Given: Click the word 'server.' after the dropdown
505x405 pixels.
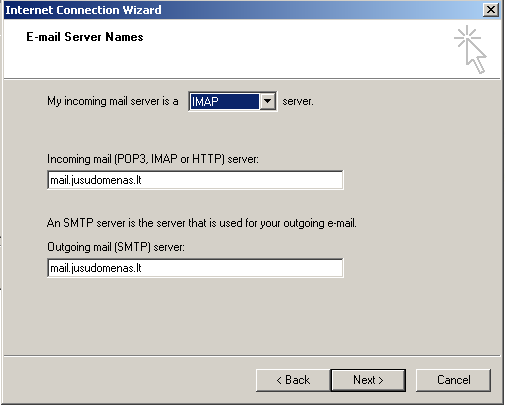Looking at the screenshot, I should [x=298, y=101].
